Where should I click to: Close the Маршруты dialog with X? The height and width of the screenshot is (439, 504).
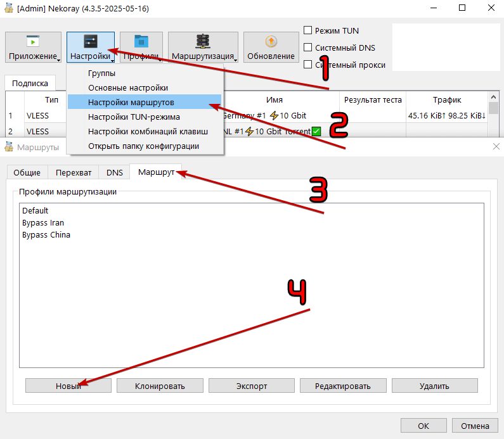tap(496, 147)
